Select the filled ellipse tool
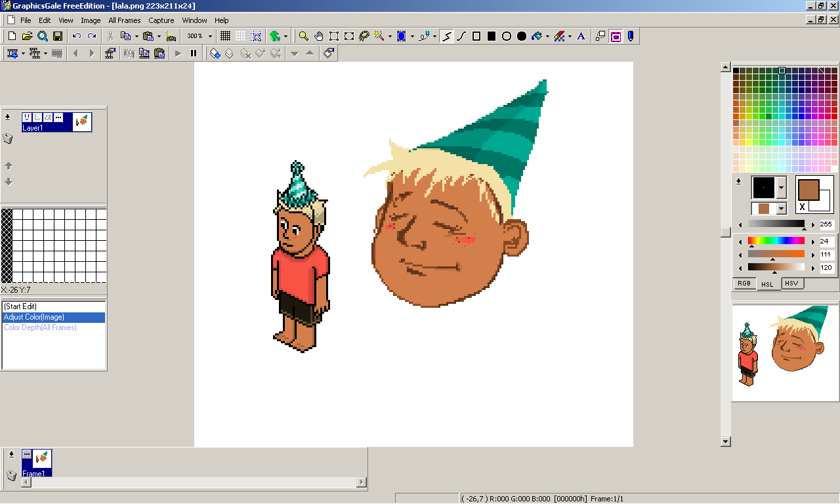This screenshot has height=504, width=840. [522, 36]
